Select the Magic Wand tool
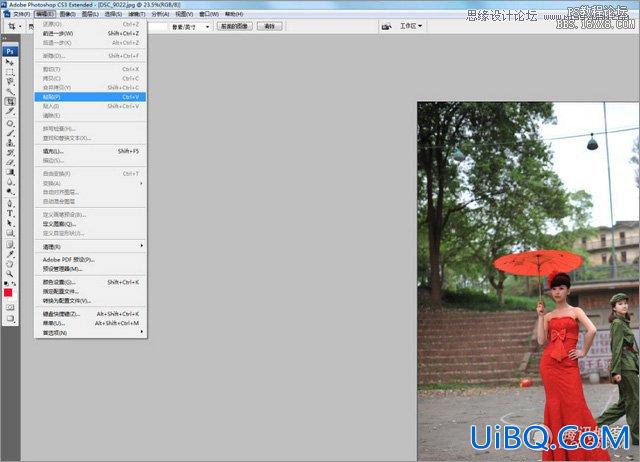640x462 pixels. click(10, 91)
